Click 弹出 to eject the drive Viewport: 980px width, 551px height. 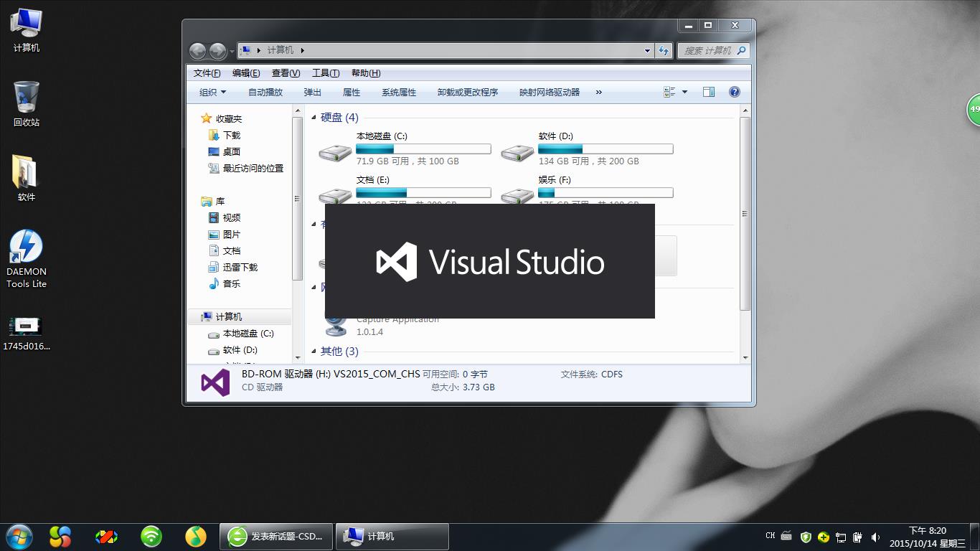pyautogui.click(x=313, y=92)
